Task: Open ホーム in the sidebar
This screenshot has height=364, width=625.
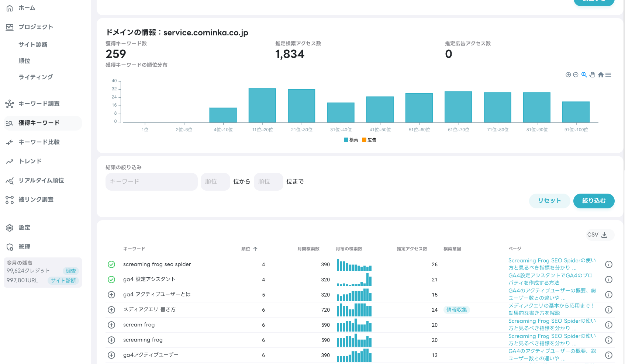Action: click(27, 8)
